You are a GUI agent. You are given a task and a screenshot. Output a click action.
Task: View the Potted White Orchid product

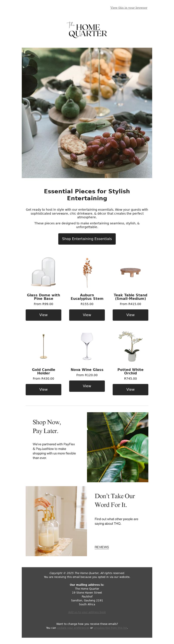click(x=130, y=389)
